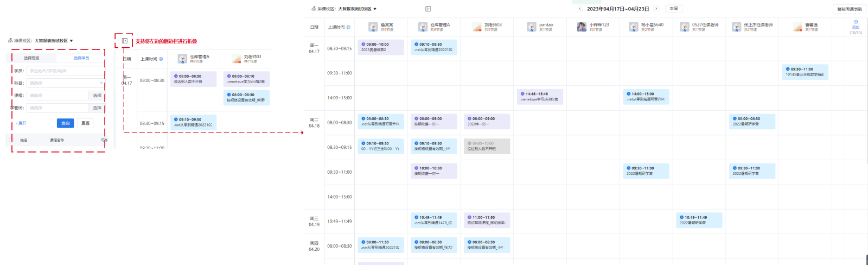Image resolution: width=868 pixels, height=265 pixels.
Task: Click 周三 04.19 date label
Action: [x=314, y=221]
